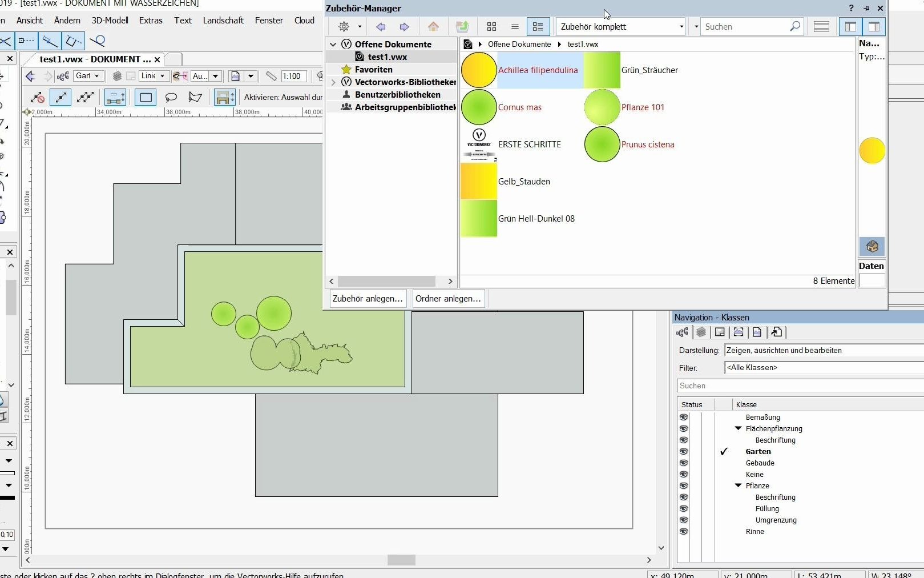Toggle the checkmark on the Garten class
This screenshot has height=578, width=924.
(724, 452)
